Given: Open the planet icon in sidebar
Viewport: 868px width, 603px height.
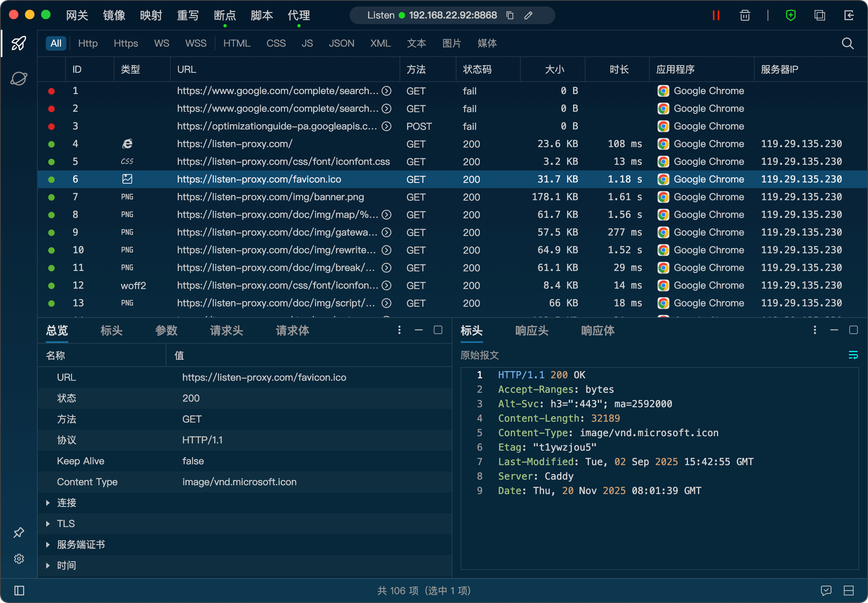Looking at the screenshot, I should point(19,78).
